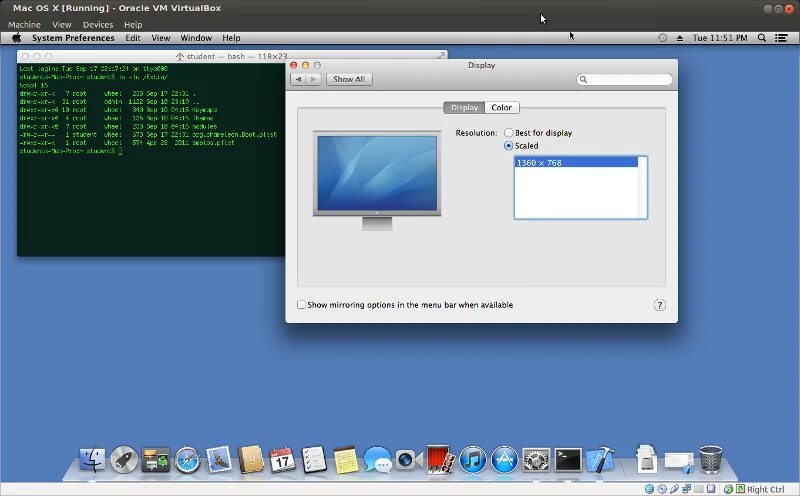Click the System Preferences search field
The width and height of the screenshot is (800, 496).
click(x=624, y=79)
